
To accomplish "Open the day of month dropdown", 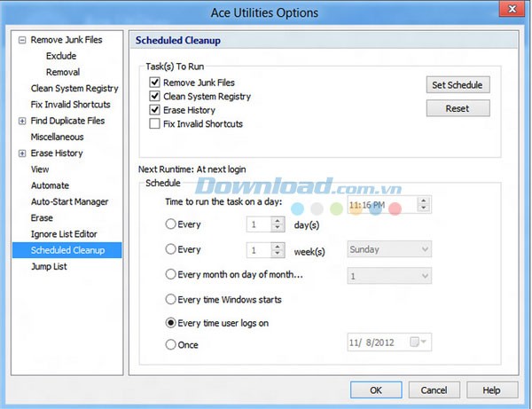I will tap(424, 276).
